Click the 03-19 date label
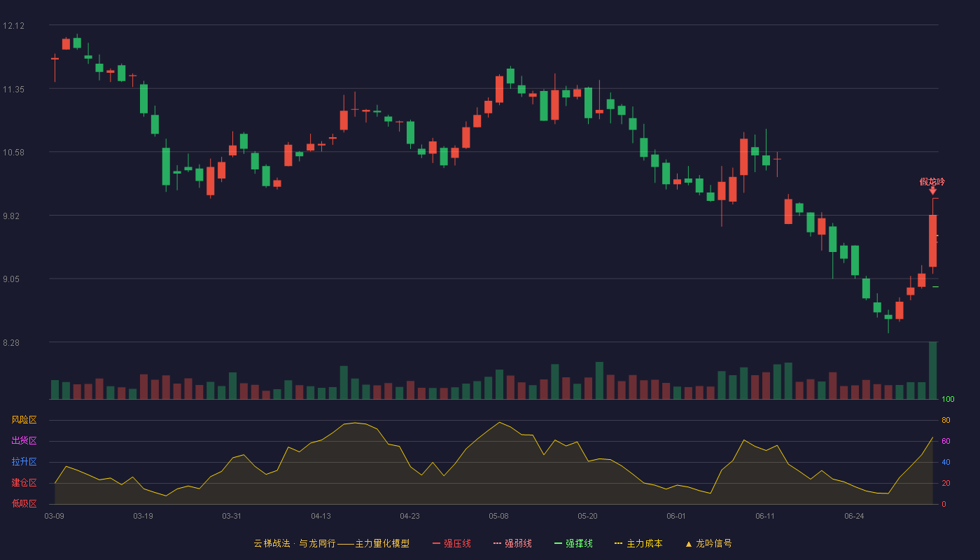980x560 pixels. pos(143,516)
